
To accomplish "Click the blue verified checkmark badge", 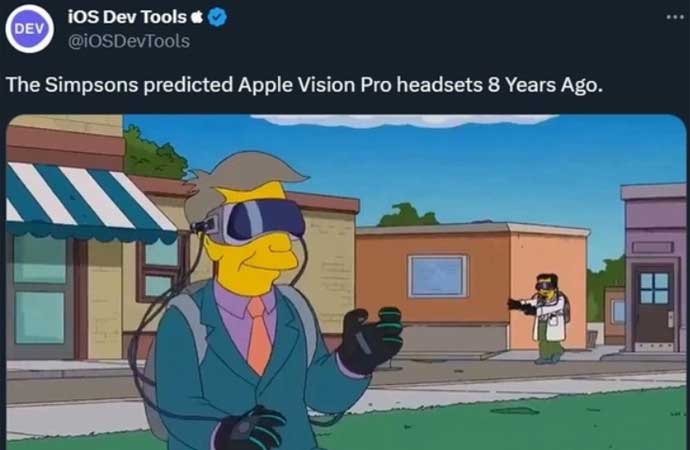I will tap(217, 17).
